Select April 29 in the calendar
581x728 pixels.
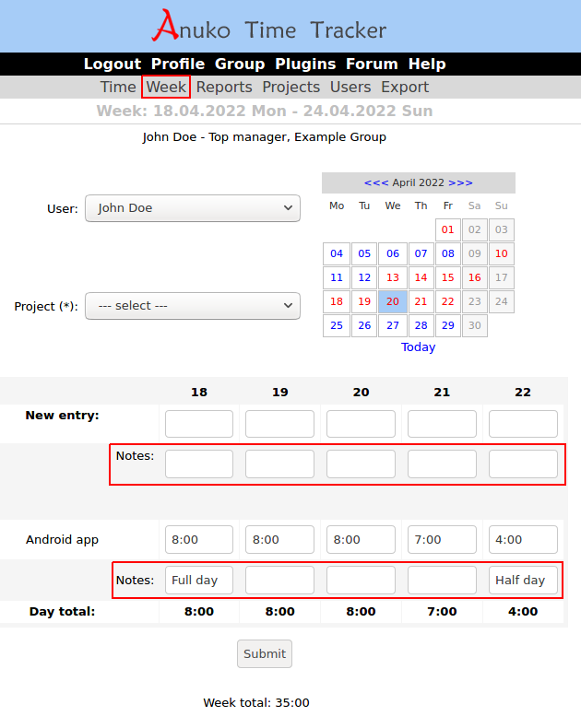[447, 325]
